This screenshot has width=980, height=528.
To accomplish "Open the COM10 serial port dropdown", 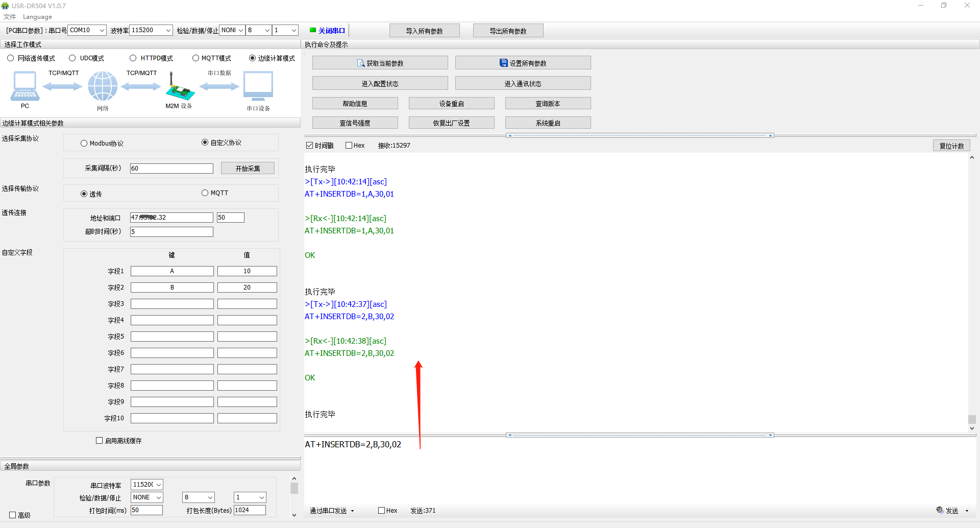I will pyautogui.click(x=102, y=30).
